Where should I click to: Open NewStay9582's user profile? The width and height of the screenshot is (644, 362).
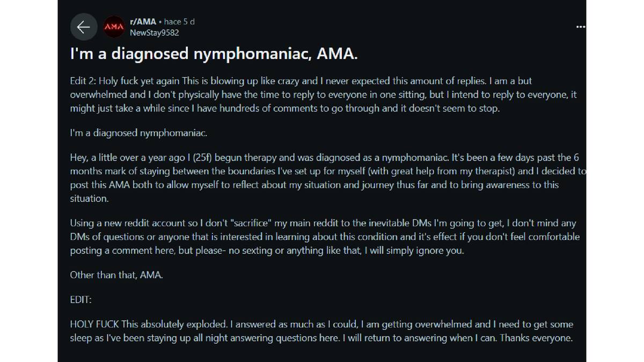pos(154,33)
